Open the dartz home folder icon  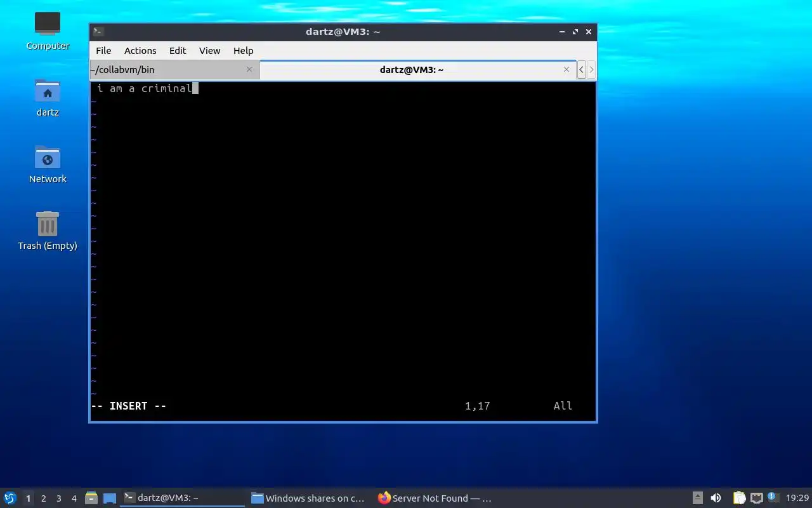(x=48, y=97)
